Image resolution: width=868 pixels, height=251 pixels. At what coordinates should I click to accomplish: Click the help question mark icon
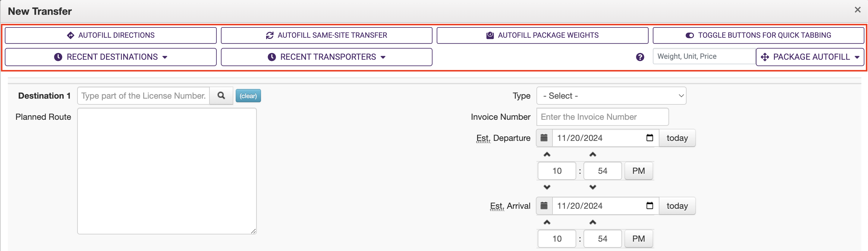[x=640, y=57]
